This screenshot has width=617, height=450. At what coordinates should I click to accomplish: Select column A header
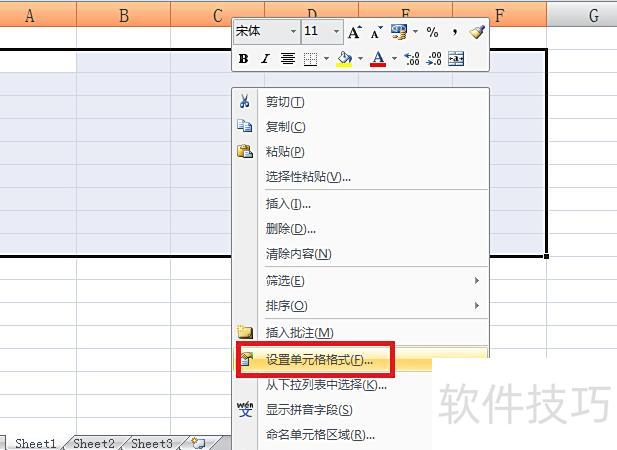38,15
